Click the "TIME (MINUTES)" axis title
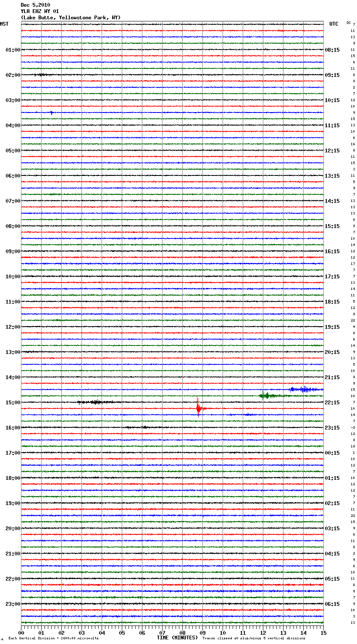This screenshot has height=644, width=357. (x=177, y=638)
